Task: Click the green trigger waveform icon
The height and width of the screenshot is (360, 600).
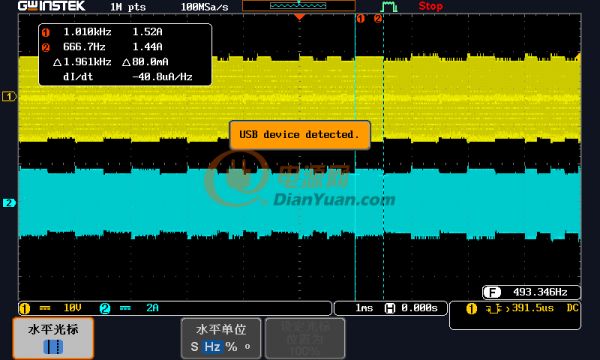Action: pyautogui.click(x=389, y=7)
